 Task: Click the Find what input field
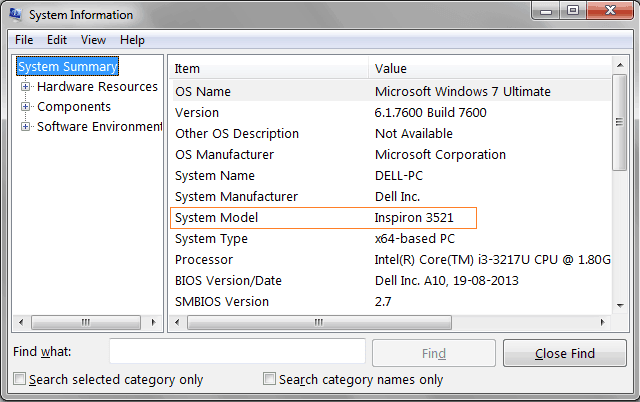237,351
